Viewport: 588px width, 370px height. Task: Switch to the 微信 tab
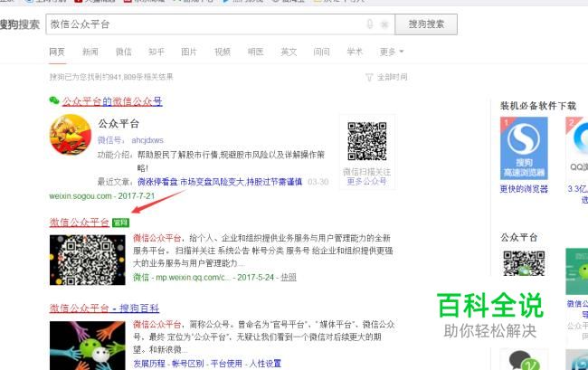123,52
